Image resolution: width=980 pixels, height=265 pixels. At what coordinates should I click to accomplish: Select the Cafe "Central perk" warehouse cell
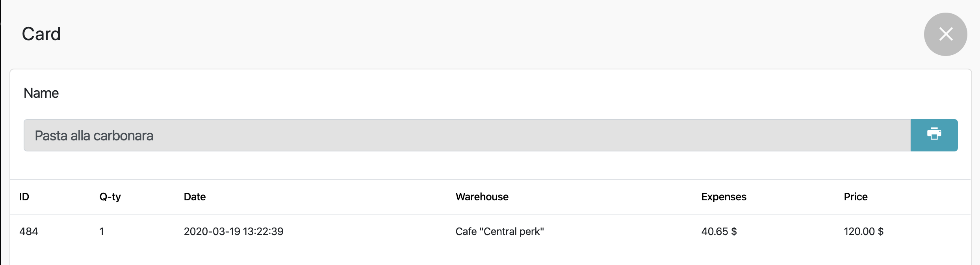pyautogui.click(x=499, y=231)
